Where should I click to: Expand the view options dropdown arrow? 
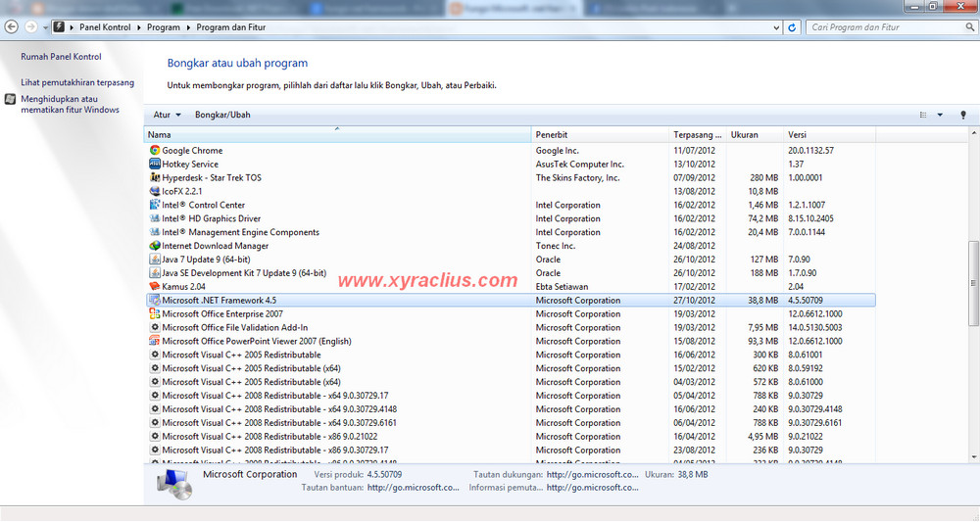pyautogui.click(x=940, y=115)
